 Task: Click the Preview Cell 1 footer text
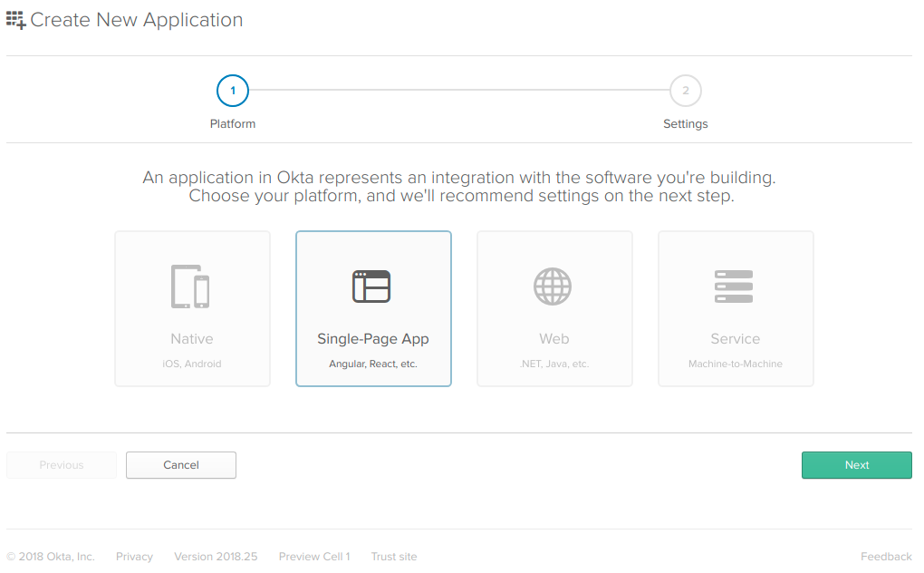tap(314, 557)
